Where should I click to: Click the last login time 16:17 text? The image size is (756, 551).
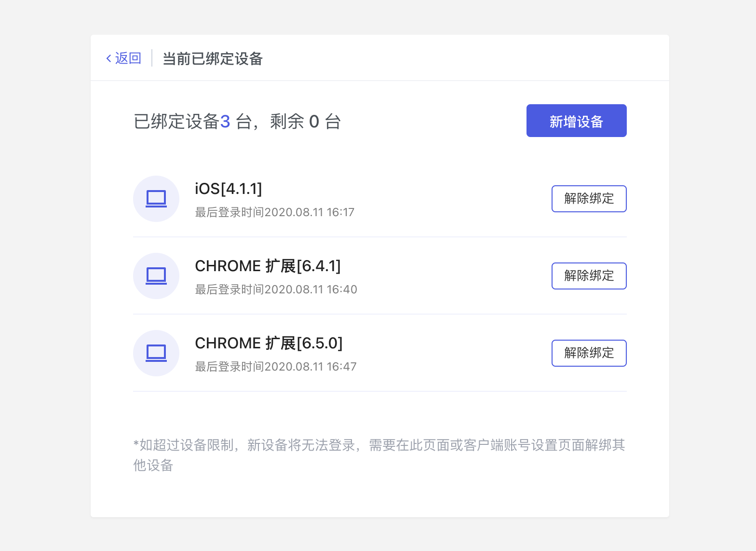[274, 212]
